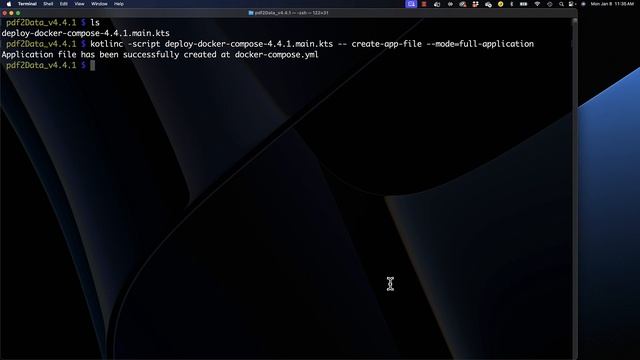Click the Wi-Fi status icon
Screen dimensions: 640x360
point(537,4)
